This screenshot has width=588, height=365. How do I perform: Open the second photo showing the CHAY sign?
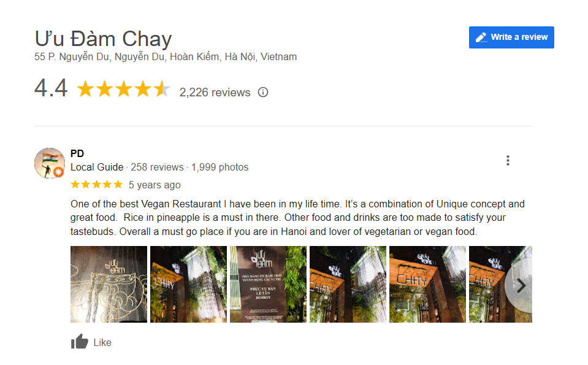click(189, 285)
